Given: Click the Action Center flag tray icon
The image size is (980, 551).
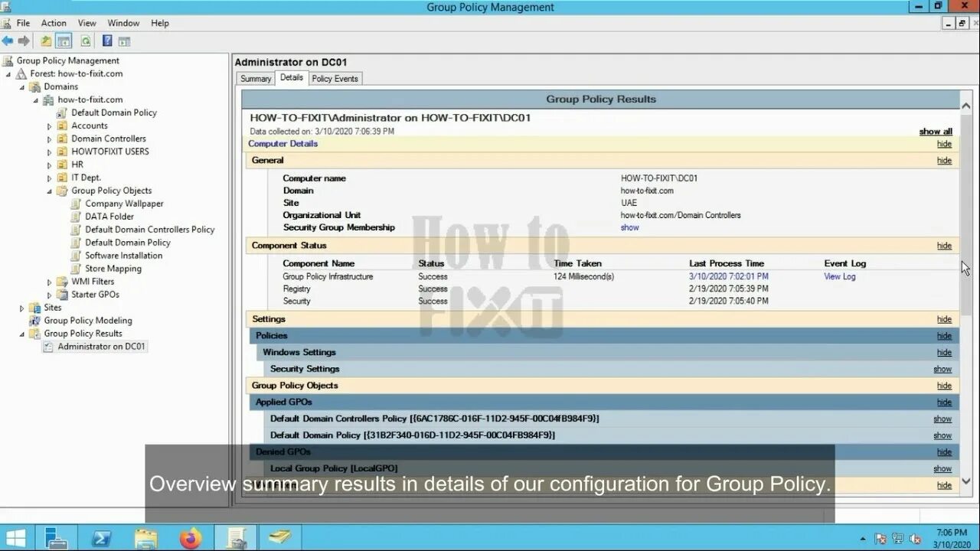Looking at the screenshot, I should tap(880, 538).
